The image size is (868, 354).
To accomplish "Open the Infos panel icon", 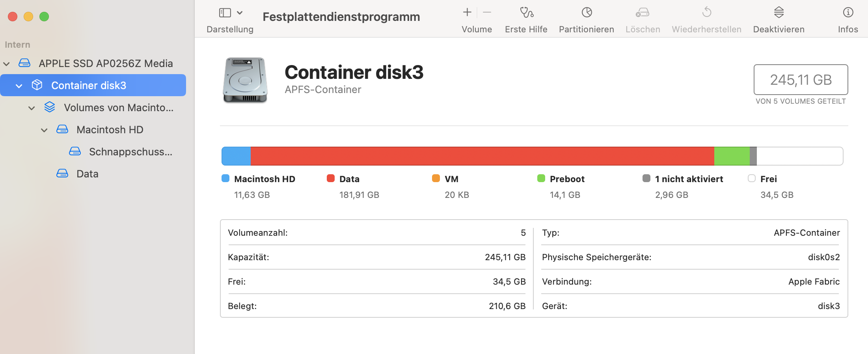I will [848, 13].
